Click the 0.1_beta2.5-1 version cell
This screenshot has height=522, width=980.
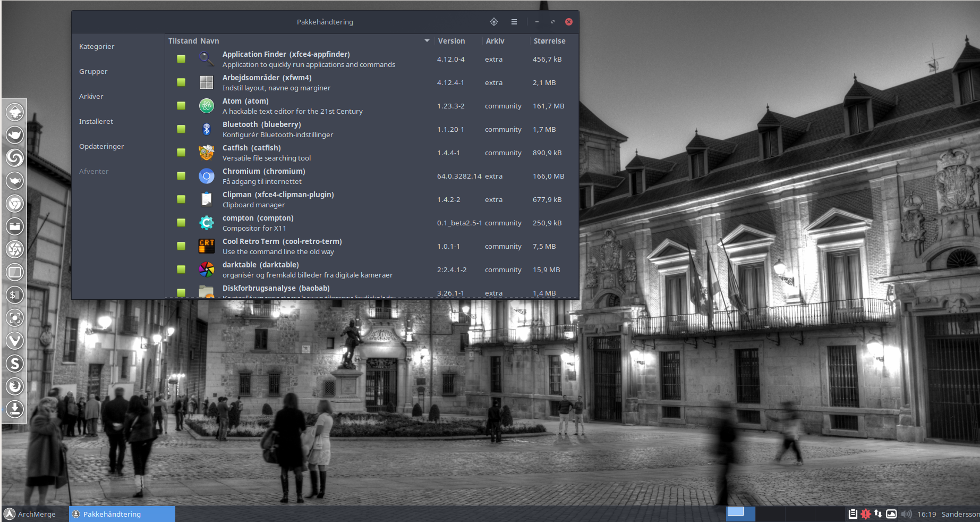tap(459, 223)
